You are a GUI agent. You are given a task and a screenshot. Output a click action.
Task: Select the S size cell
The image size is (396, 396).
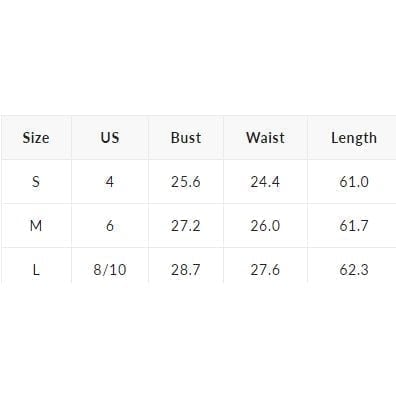(36, 182)
